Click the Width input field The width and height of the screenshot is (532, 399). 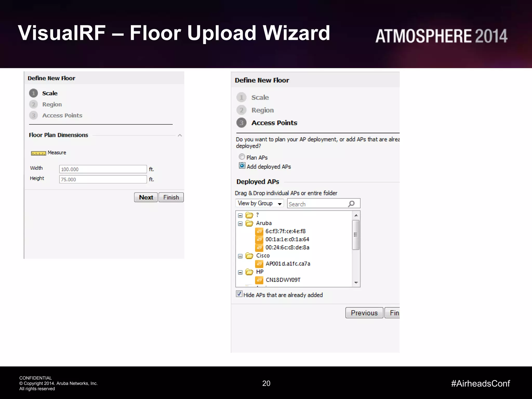click(103, 169)
